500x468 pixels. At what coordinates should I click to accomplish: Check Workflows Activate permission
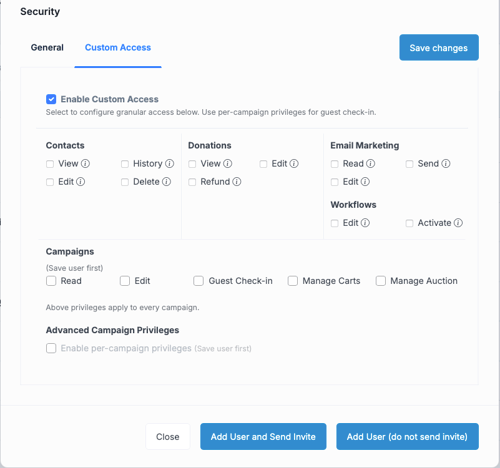pyautogui.click(x=410, y=223)
